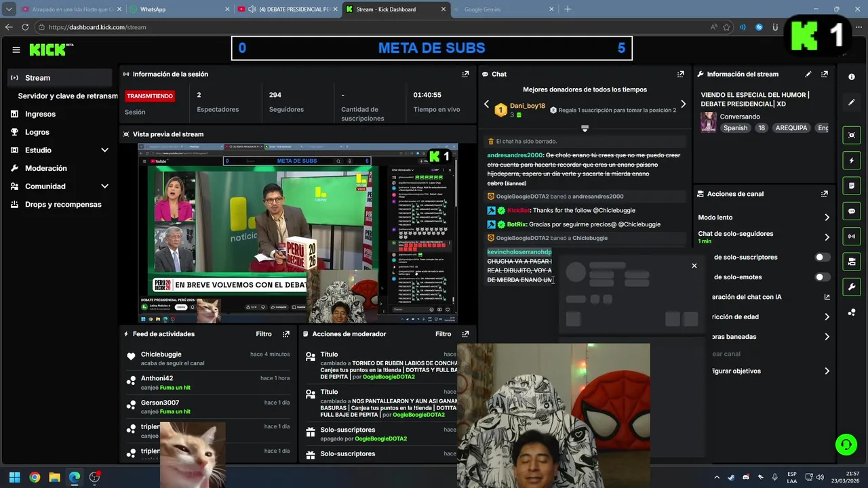Open palabras baneadas options chevron
The width and height of the screenshot is (868, 488).
click(x=827, y=337)
